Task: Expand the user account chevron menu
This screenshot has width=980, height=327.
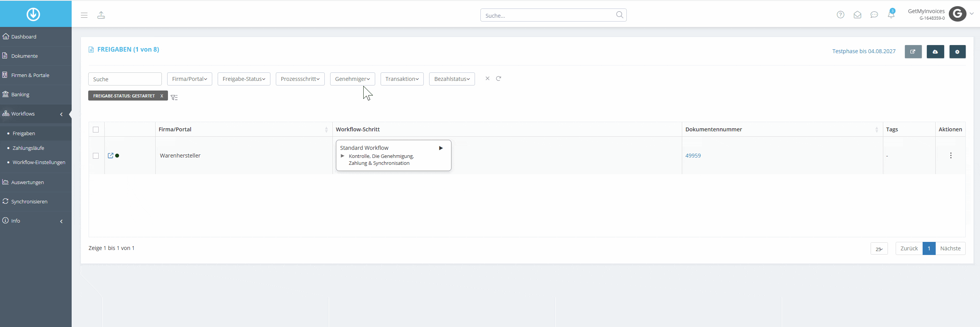Action: pyautogui.click(x=972, y=13)
